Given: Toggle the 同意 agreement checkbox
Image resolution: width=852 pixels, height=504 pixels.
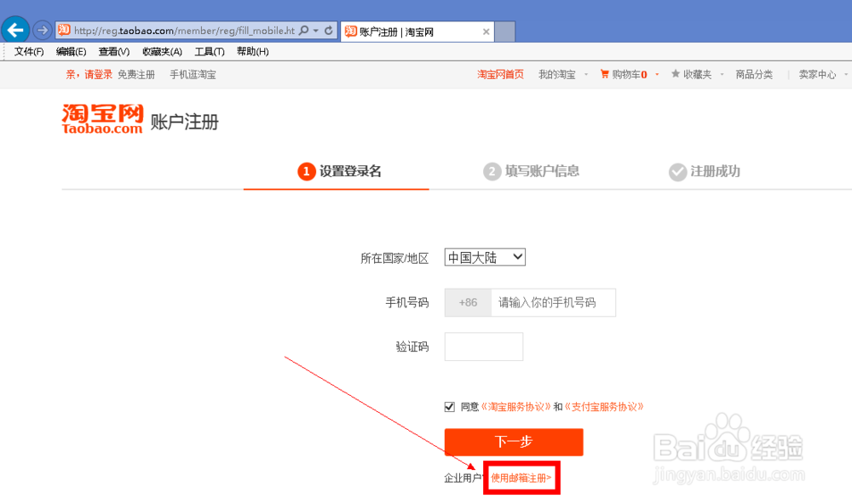Looking at the screenshot, I should (449, 407).
